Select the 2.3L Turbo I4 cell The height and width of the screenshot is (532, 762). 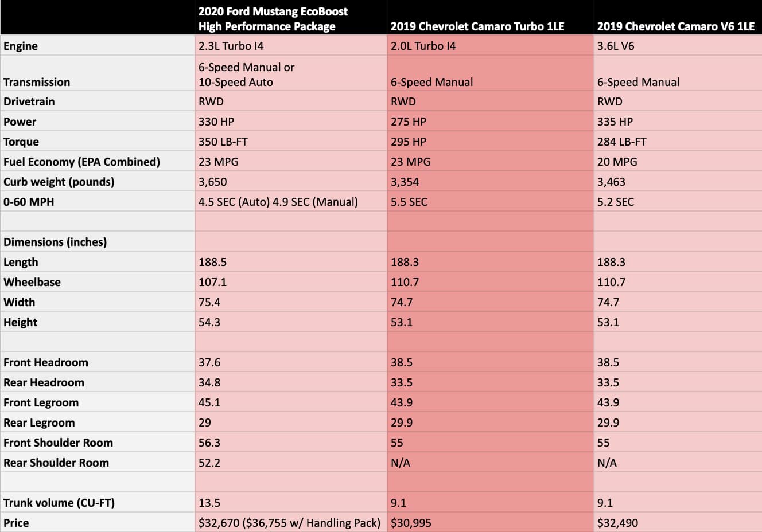[x=291, y=46]
